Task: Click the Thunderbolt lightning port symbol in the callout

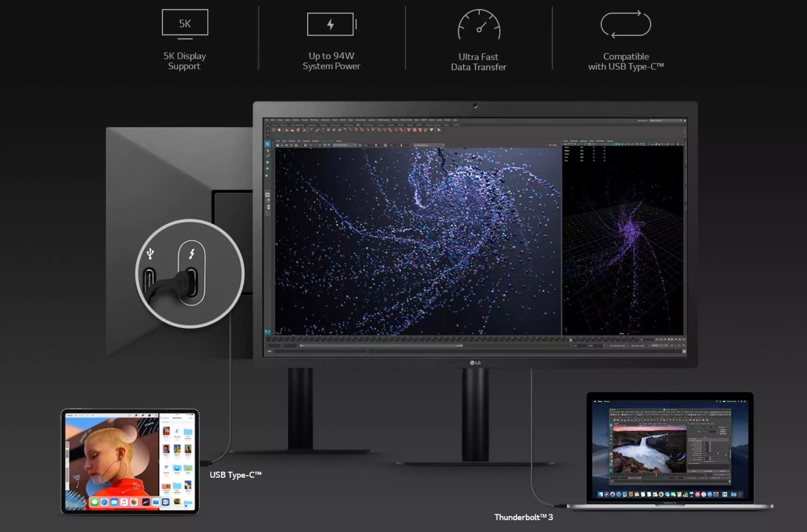Action: 192,254
